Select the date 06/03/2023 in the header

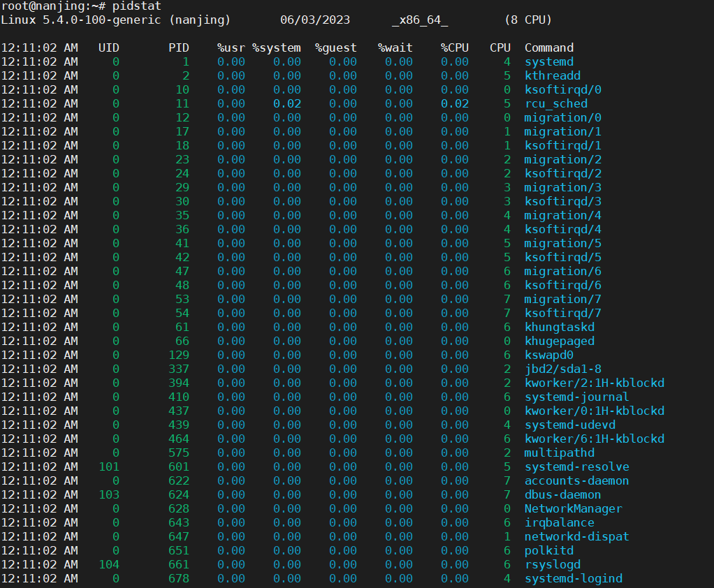coord(315,20)
